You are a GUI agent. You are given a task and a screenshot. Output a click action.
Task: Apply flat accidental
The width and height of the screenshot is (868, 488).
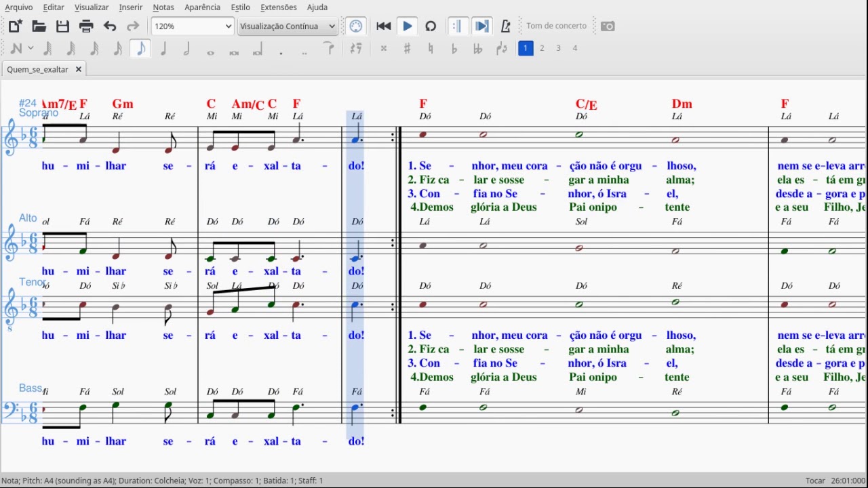point(454,48)
